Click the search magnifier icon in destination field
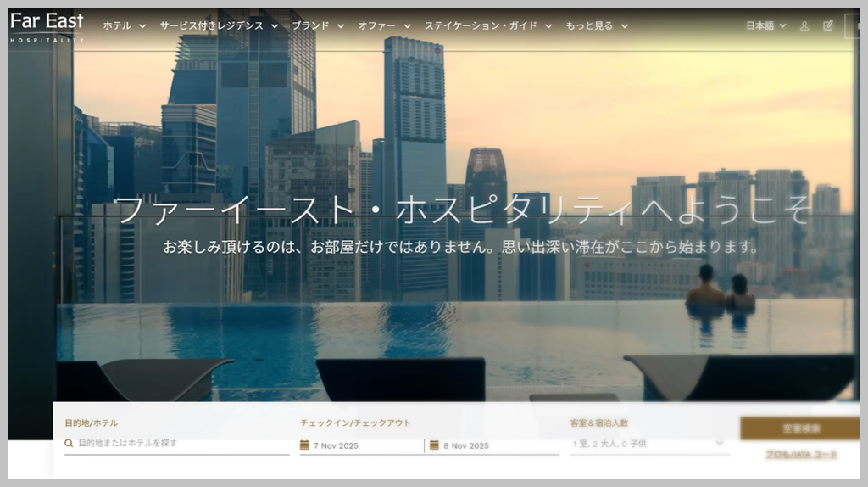The image size is (868, 487). point(70,443)
